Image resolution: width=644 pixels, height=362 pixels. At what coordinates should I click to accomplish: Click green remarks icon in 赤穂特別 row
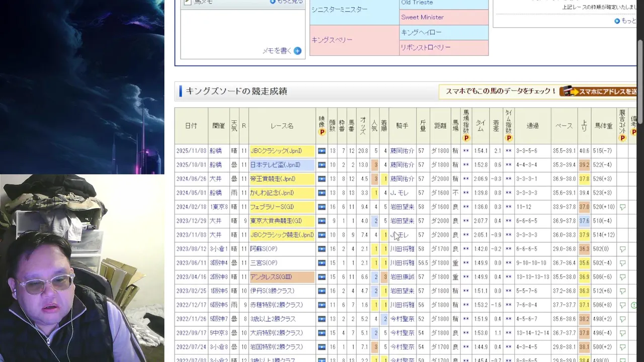click(x=634, y=305)
